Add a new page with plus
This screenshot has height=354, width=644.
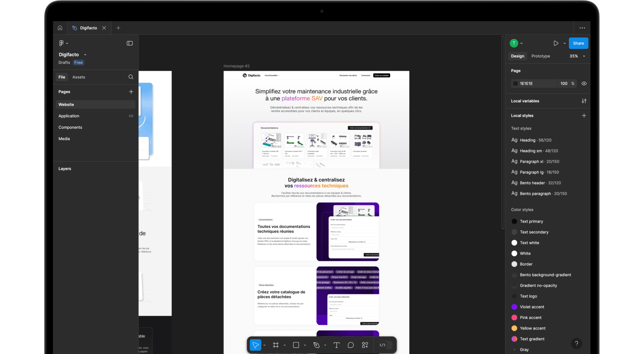(x=131, y=91)
